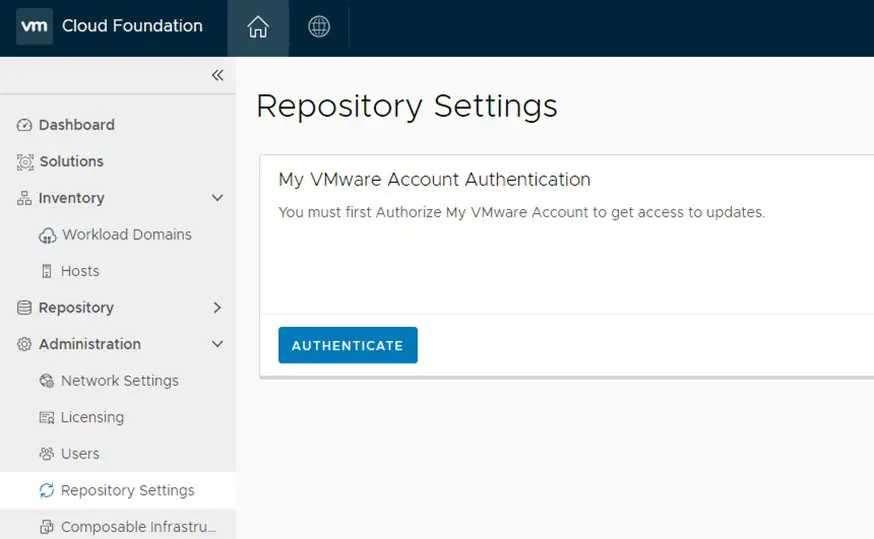Click the Repository Settings page heading
874x539 pixels.
coord(407,106)
